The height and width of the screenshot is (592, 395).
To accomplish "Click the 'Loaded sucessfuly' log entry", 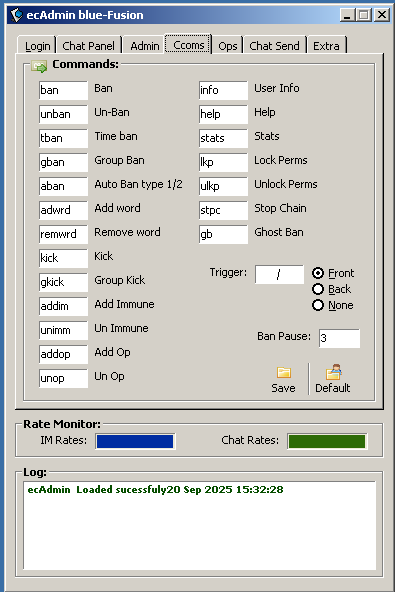I will click(x=155, y=490).
